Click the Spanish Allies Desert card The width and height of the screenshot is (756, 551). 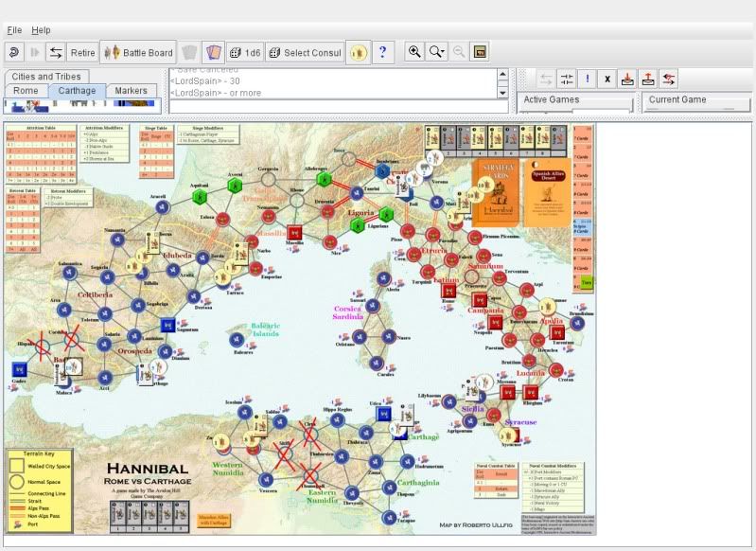pos(548,192)
